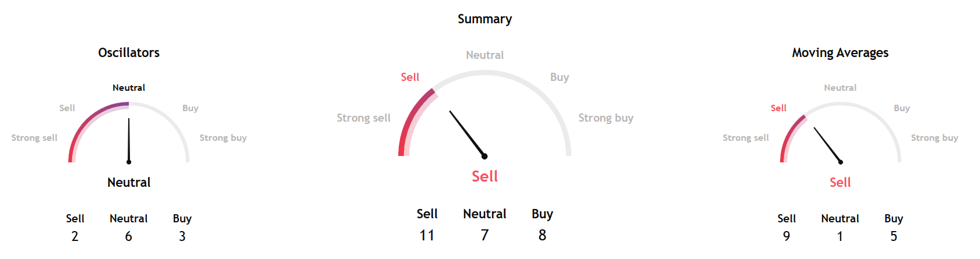Click the Oscillators heading

(129, 53)
